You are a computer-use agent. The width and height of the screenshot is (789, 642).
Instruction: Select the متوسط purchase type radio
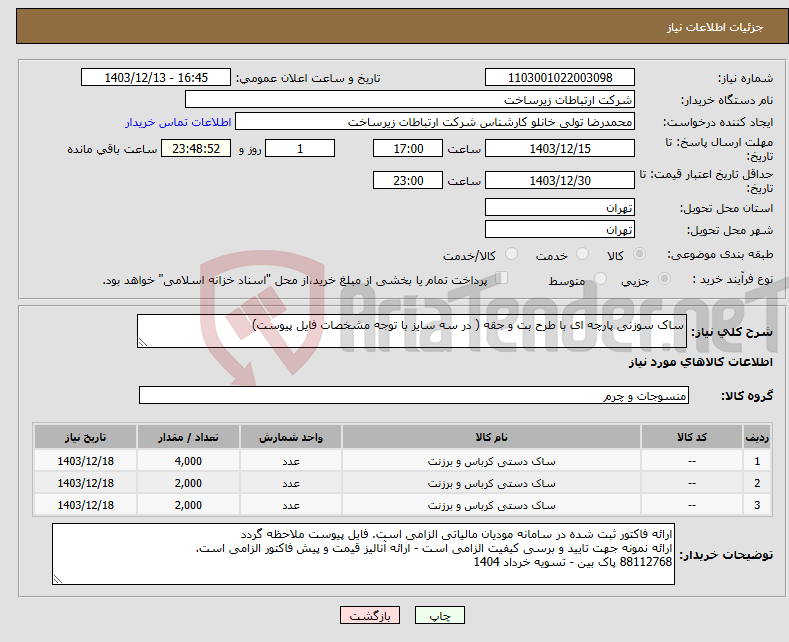pos(600,279)
